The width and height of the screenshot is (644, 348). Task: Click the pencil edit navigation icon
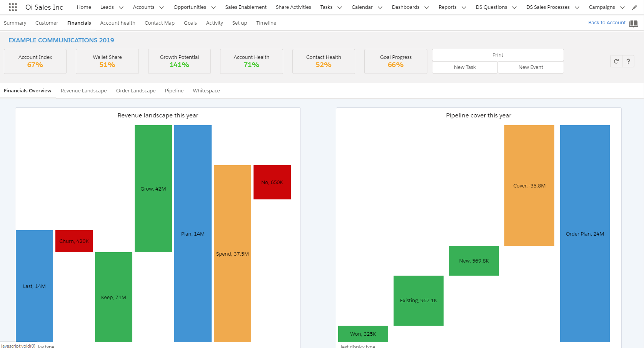click(x=634, y=7)
